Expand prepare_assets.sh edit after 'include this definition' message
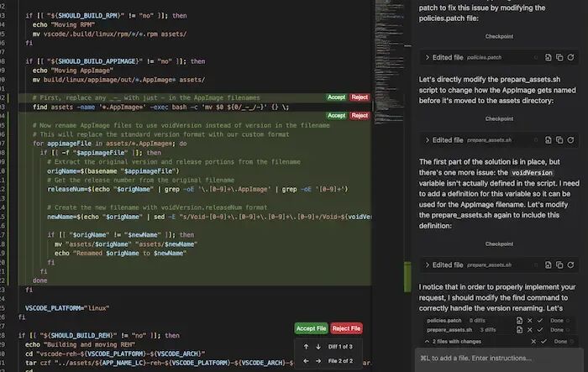588x372 pixels. [x=427, y=265]
